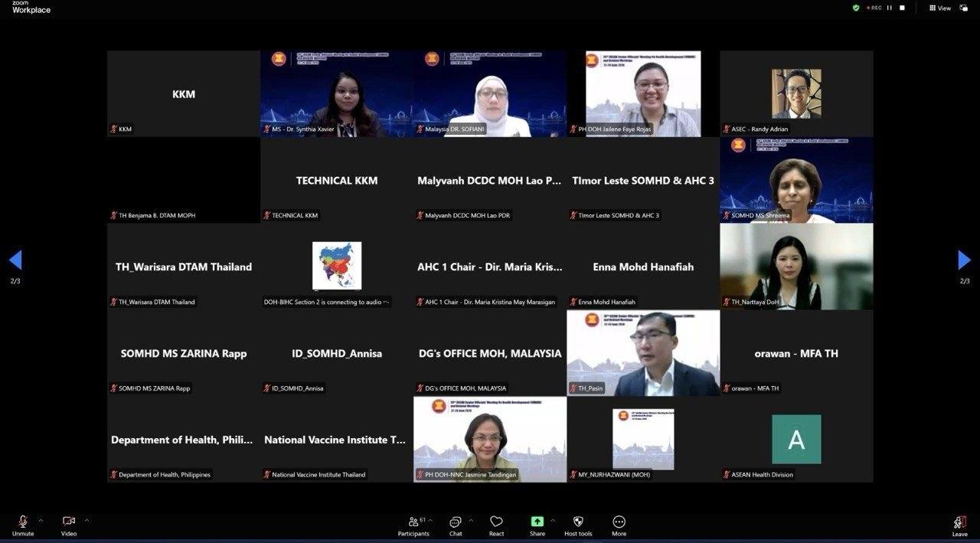
Task: Select Malaysia DR. SOFIANI video tile
Action: tap(490, 93)
